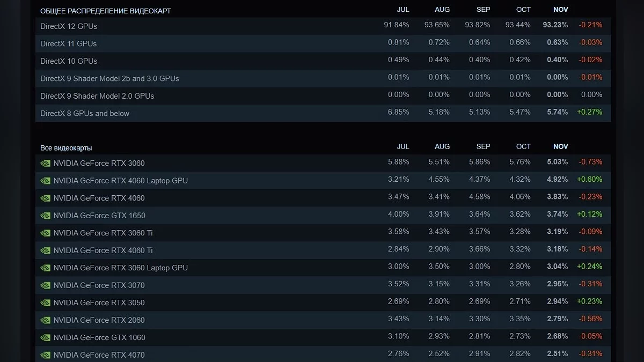The image size is (644, 362).
Task: Click NVIDIA logo next to GeForce RTX 3070
Action: [x=45, y=285]
